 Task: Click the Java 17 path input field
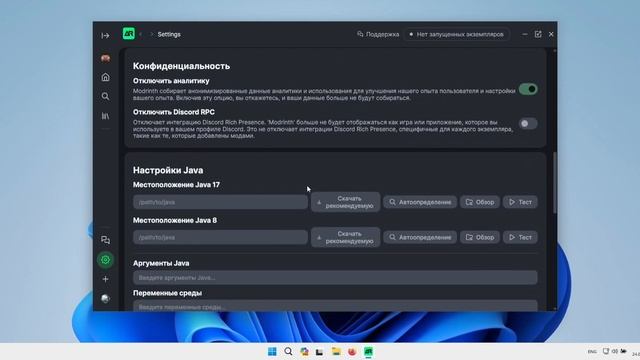coord(220,202)
